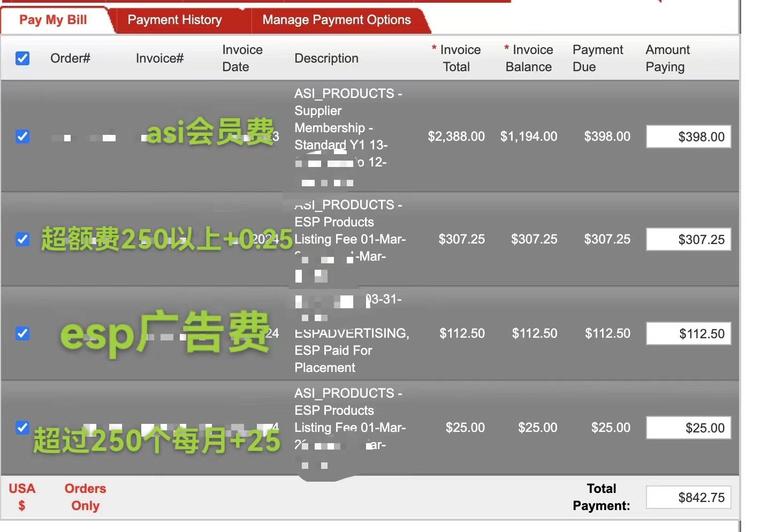Click the Description column header
The width and height of the screenshot is (761, 532).
(326, 58)
